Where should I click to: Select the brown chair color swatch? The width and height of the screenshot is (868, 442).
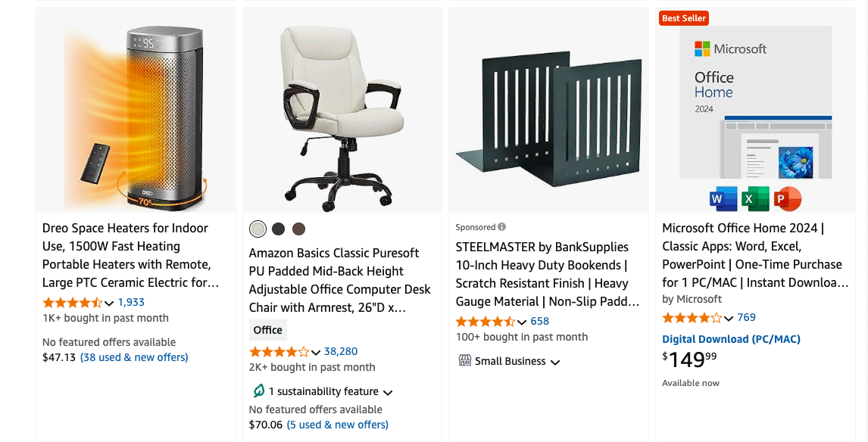(299, 229)
